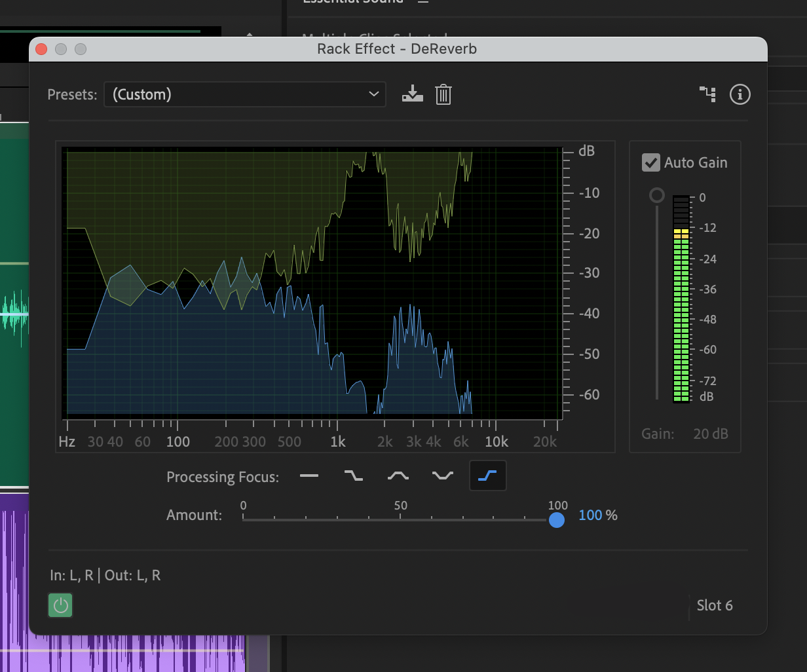Uncheck the Auto Gain checkbox
This screenshot has width=807, height=672.
coord(650,162)
